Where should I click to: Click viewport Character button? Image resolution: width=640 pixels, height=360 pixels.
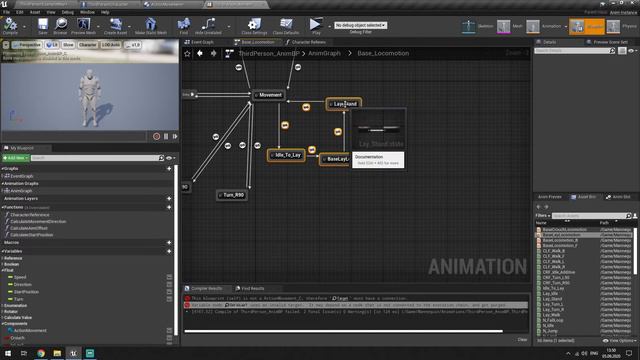pyautogui.click(x=87, y=45)
